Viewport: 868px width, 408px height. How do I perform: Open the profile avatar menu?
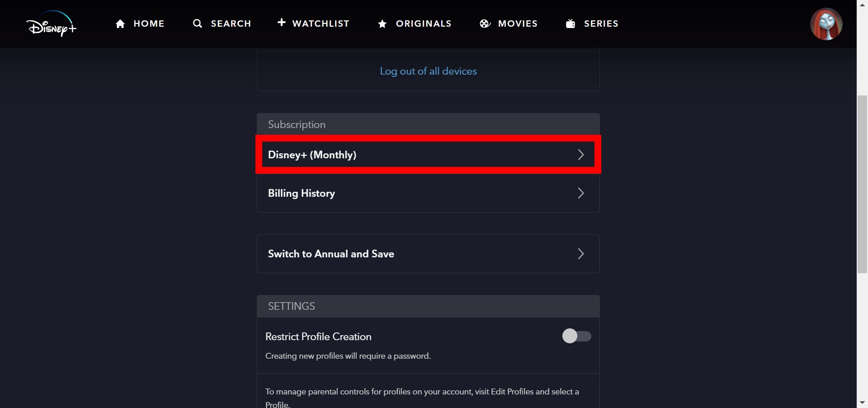pyautogui.click(x=826, y=24)
